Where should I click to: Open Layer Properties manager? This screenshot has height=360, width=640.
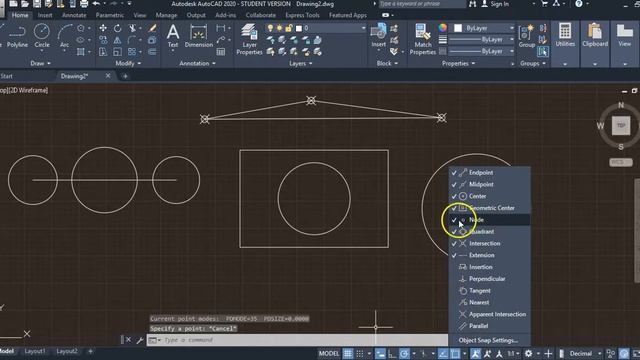point(249,39)
